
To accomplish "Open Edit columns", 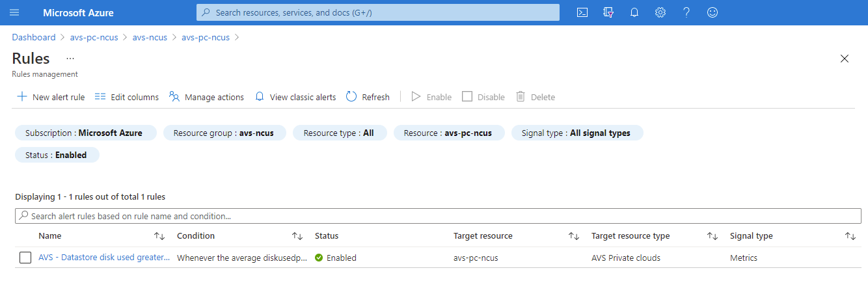I will pyautogui.click(x=127, y=97).
